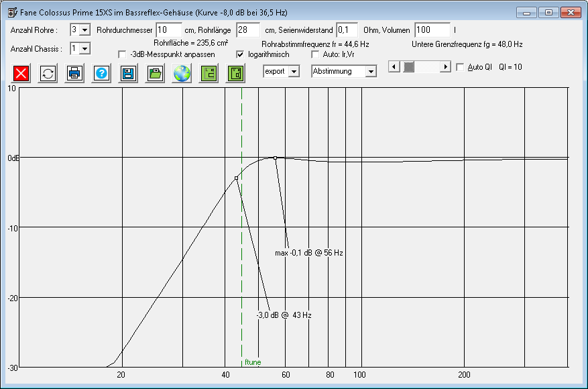This screenshot has height=389, width=588.
Task: Close the window with title bar X
Action: pyautogui.click(x=571, y=12)
